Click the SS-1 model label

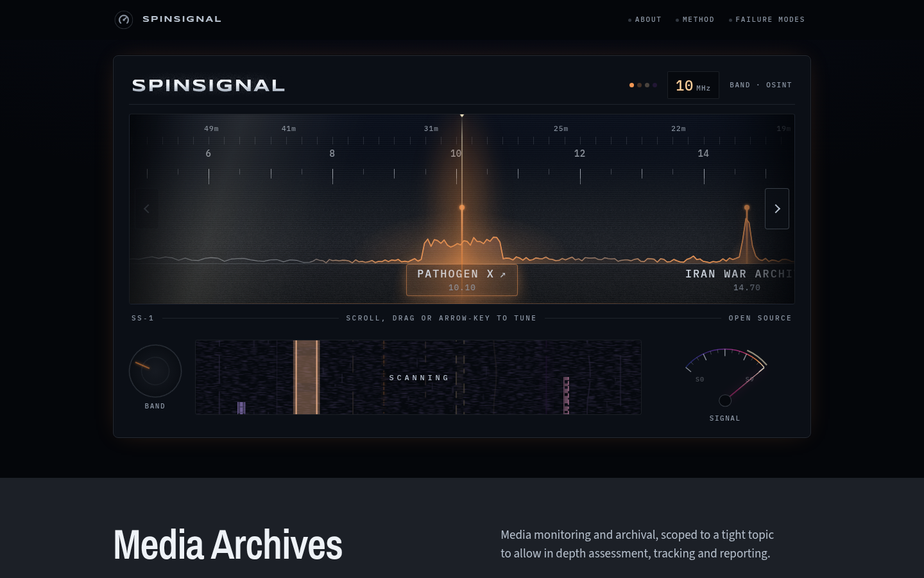142,318
